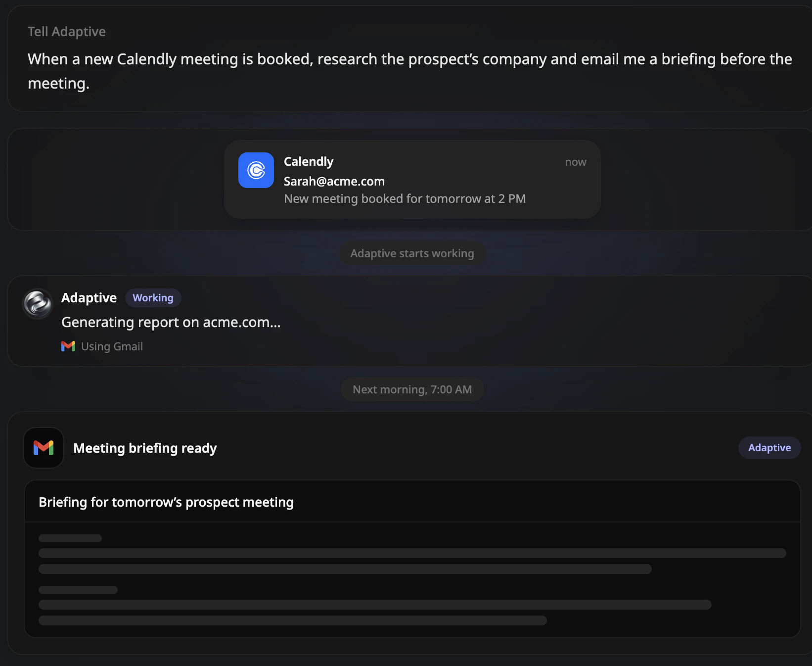Click the Adaptive swirl avatar icon
Image resolution: width=812 pixels, height=666 pixels.
[38, 303]
